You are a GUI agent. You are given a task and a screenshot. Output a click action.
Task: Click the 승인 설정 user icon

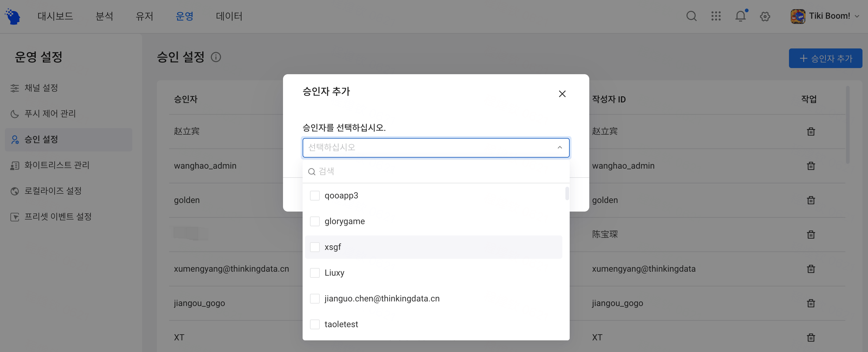14,140
